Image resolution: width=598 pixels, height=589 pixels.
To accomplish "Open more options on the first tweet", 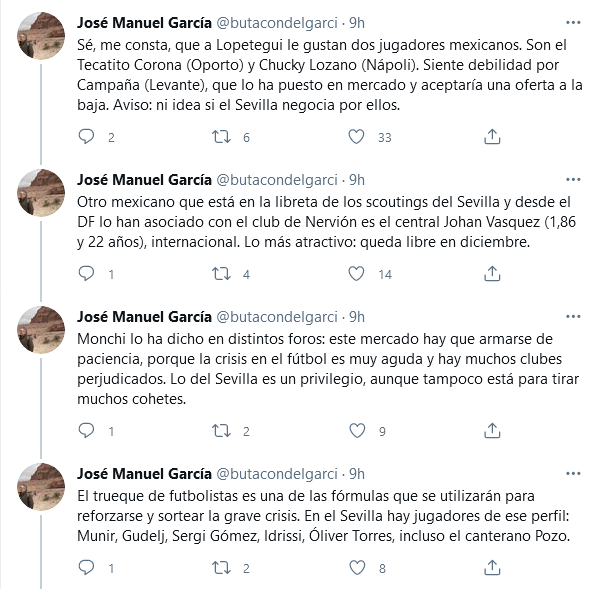I will (573, 23).
